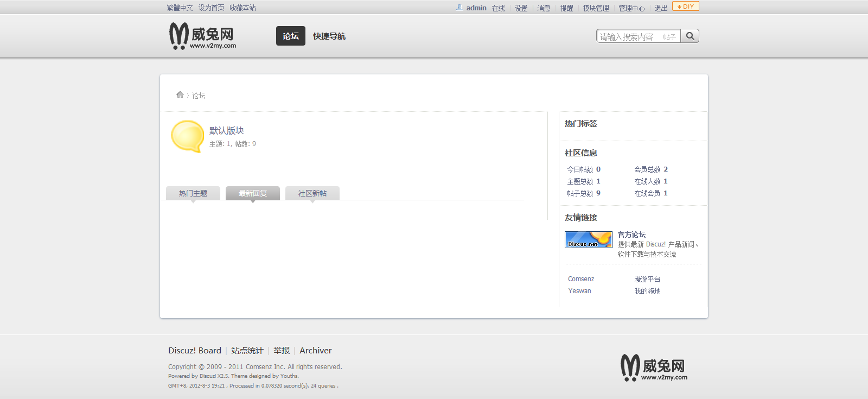Click the header 威兔网 site logo
868x399 pixels.
[x=202, y=36]
